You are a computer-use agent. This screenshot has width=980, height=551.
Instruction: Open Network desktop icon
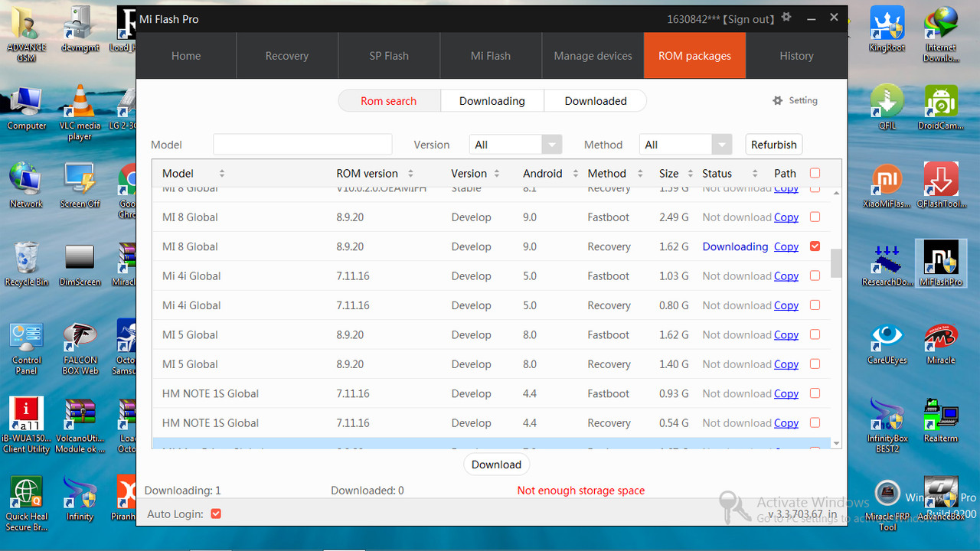[27, 185]
